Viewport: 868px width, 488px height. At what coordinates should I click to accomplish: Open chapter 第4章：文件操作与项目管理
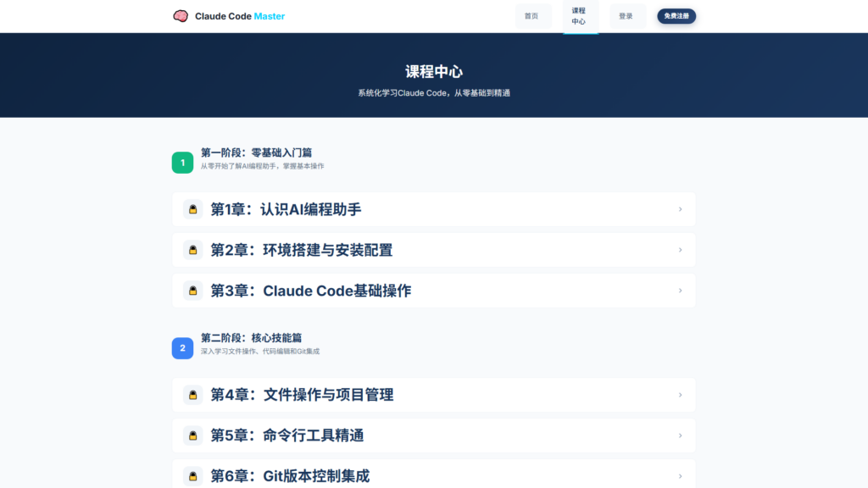434,395
